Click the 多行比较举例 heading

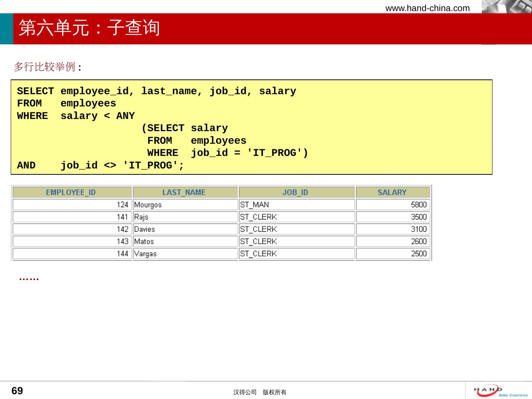48,67
